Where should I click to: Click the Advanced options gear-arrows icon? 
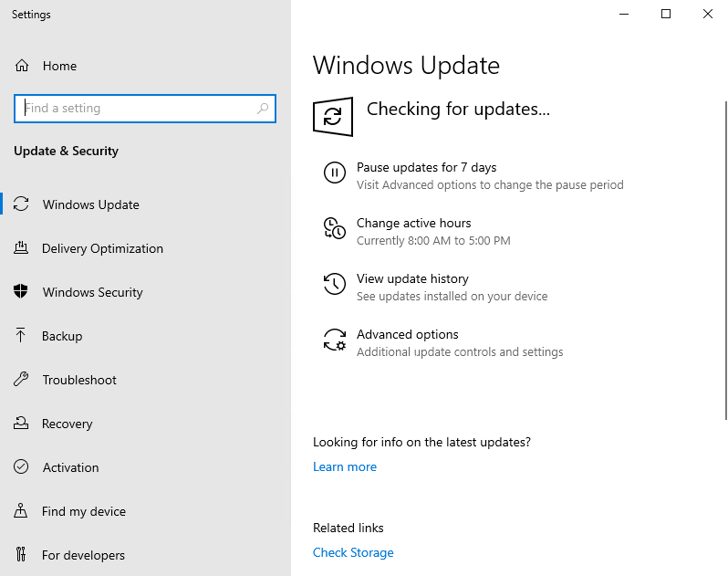334,340
